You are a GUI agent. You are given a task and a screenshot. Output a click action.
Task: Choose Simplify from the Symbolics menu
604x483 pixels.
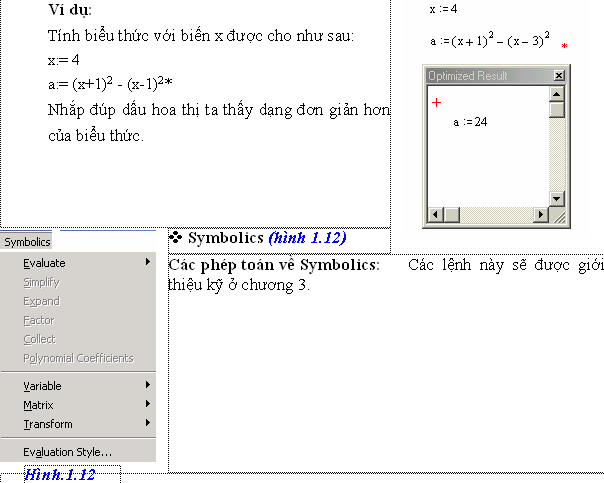[41, 282]
